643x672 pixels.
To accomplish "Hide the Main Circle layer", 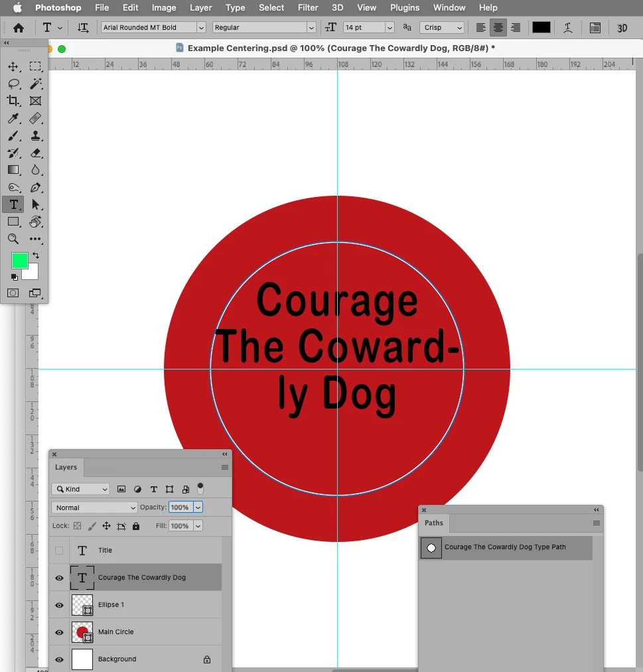I will (x=59, y=632).
